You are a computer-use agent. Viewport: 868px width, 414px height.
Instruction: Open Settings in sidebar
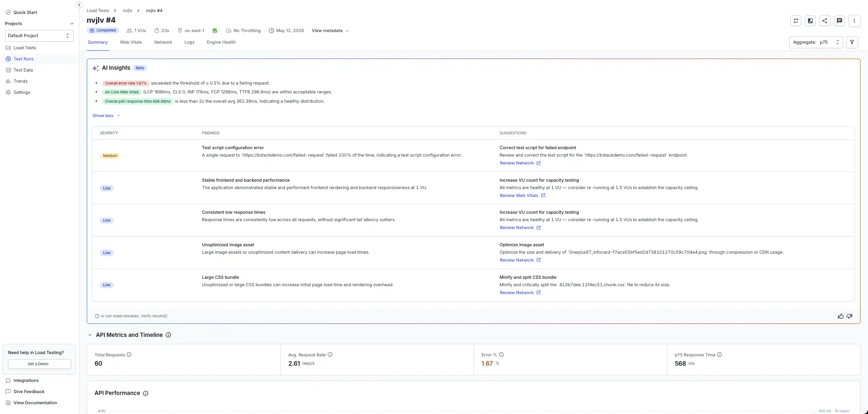(x=22, y=92)
